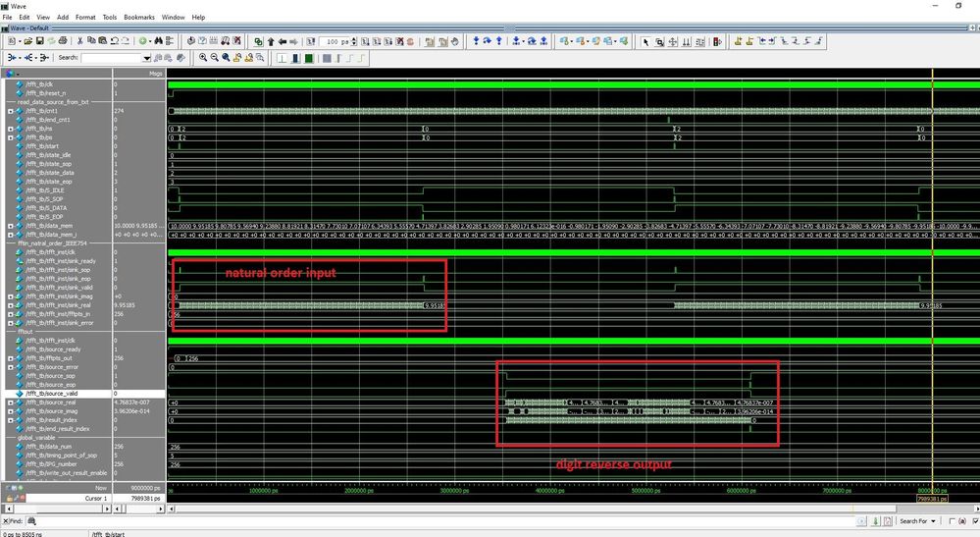Select the /tfft_tb/start signal name
The height and width of the screenshot is (537, 980).
(44, 146)
